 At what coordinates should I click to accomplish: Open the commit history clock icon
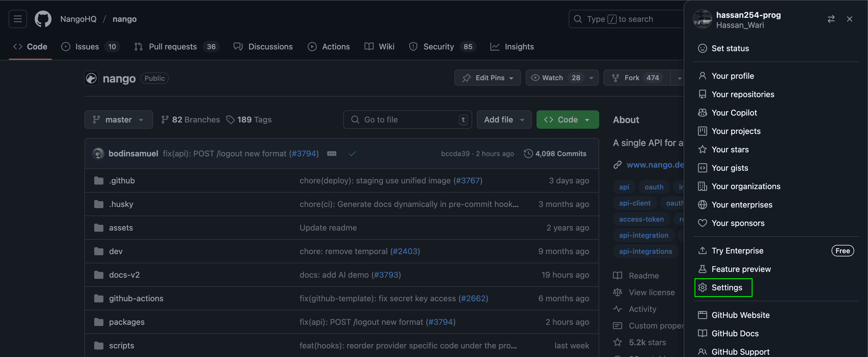[528, 154]
